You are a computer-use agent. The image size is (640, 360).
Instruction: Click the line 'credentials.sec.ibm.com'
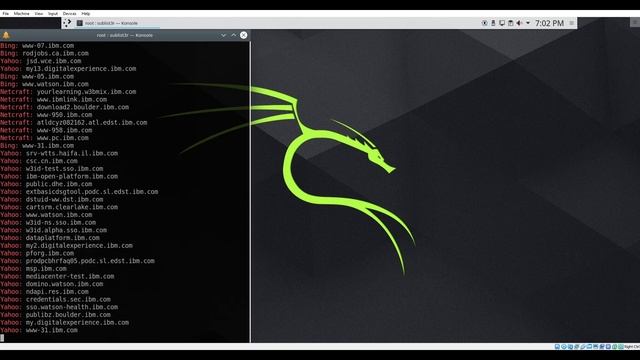[x=56, y=299]
